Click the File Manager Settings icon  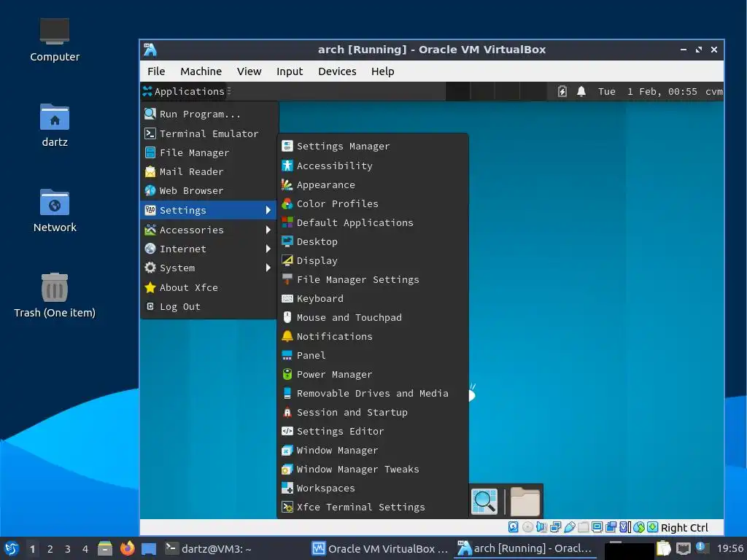(x=287, y=279)
